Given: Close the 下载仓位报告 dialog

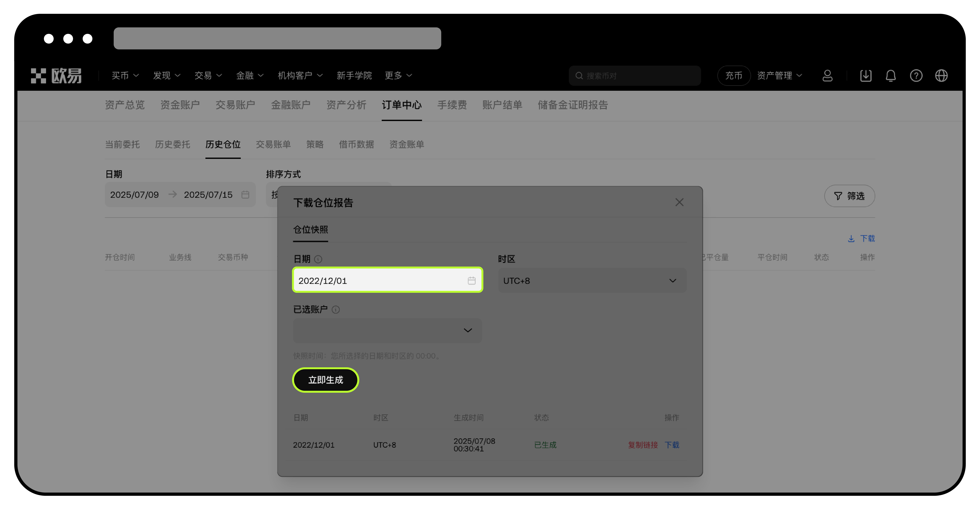Looking at the screenshot, I should pyautogui.click(x=679, y=202).
